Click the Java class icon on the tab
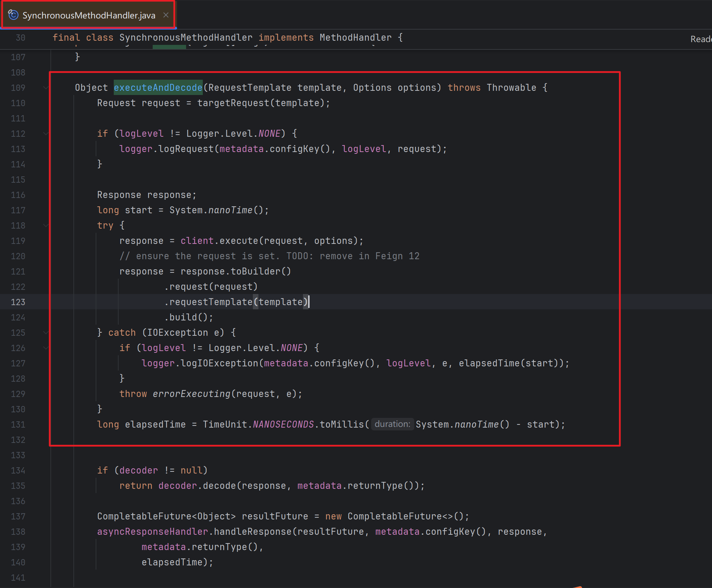The height and width of the screenshot is (588, 712). point(13,15)
